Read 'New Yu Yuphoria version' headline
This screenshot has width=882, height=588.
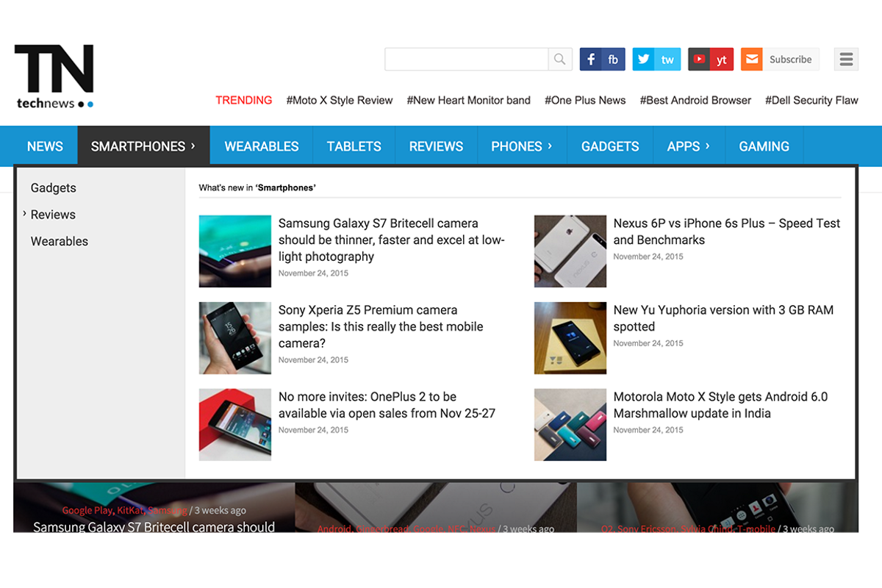724,318
